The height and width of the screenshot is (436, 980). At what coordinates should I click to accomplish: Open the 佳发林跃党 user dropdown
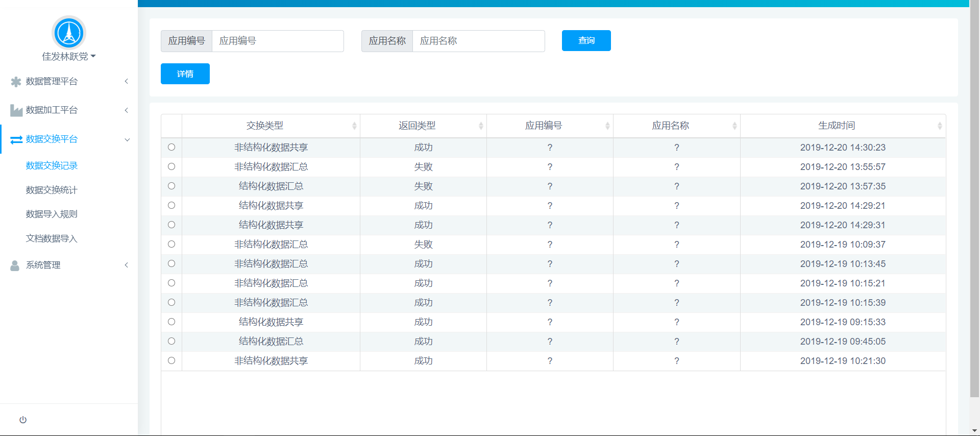click(69, 56)
